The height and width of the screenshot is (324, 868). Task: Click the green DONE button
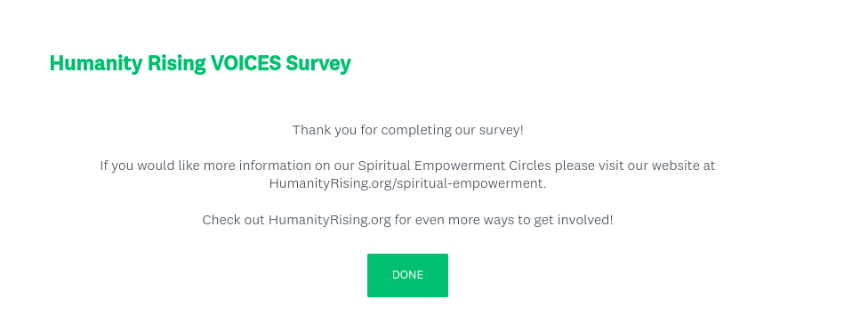[407, 275]
